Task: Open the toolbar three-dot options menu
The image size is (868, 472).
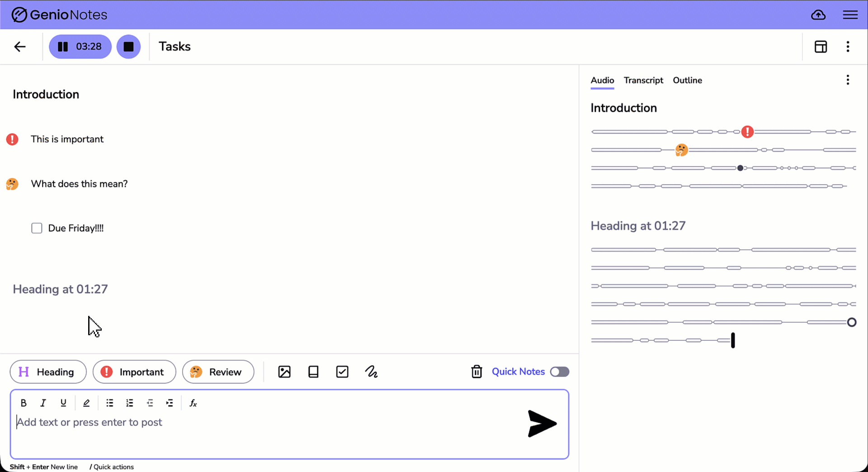Action: click(848, 47)
